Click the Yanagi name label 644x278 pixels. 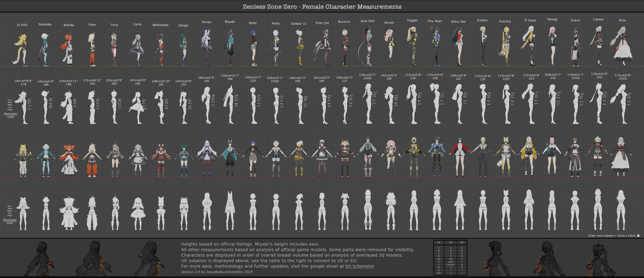552,19
